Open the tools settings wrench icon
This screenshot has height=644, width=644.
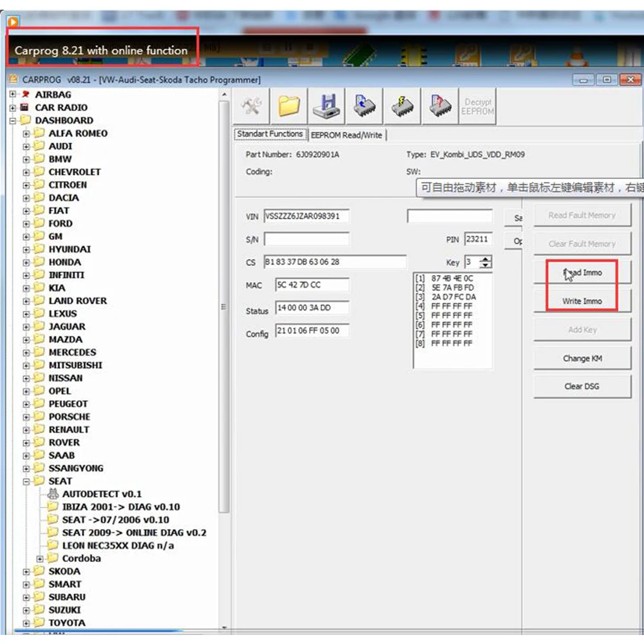(x=251, y=106)
